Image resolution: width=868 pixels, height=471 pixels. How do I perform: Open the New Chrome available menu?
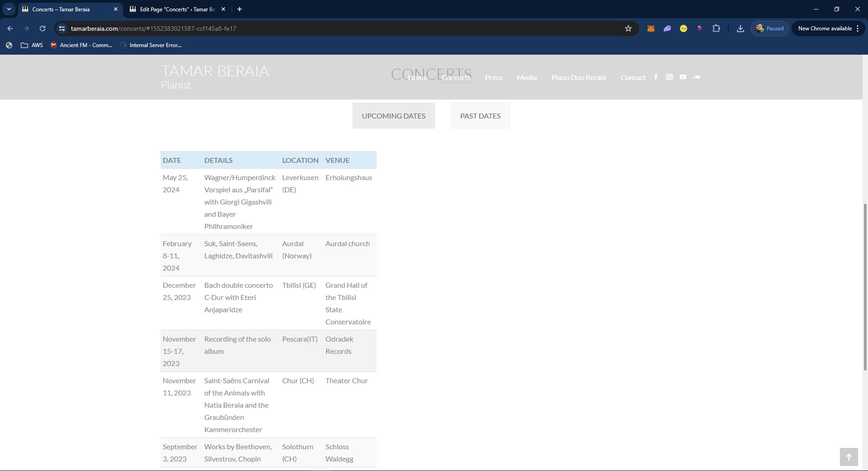point(828,29)
